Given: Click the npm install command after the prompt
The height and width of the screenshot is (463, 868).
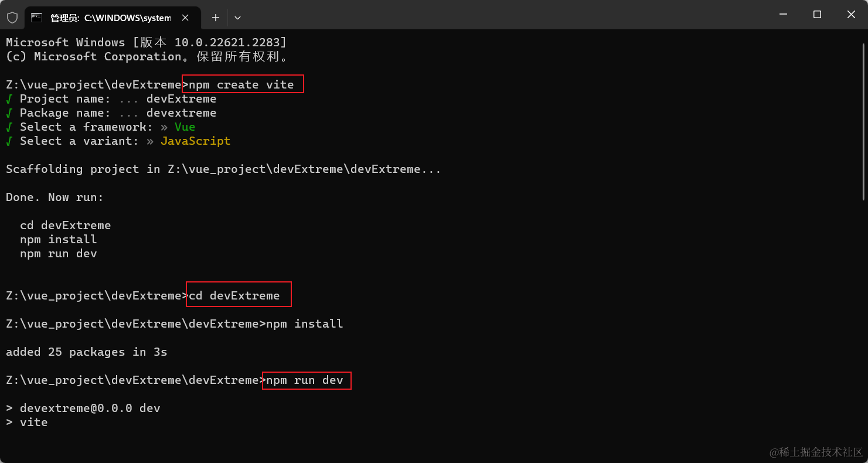Looking at the screenshot, I should (x=305, y=324).
